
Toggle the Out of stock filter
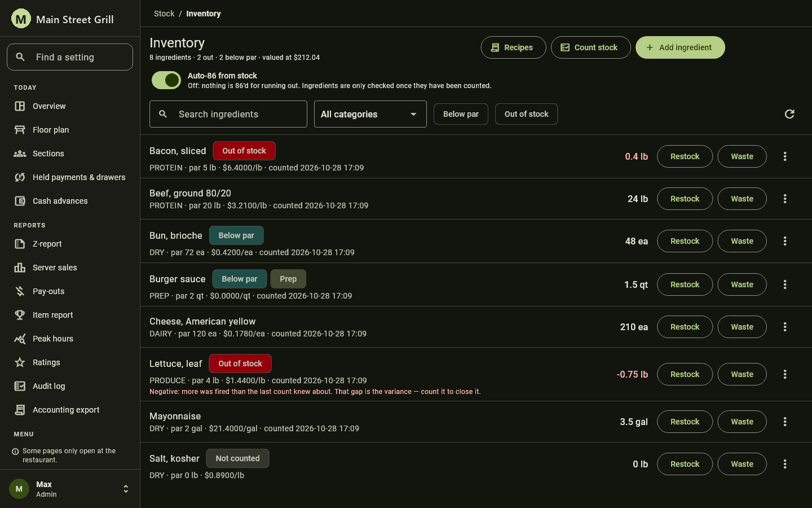click(x=526, y=114)
